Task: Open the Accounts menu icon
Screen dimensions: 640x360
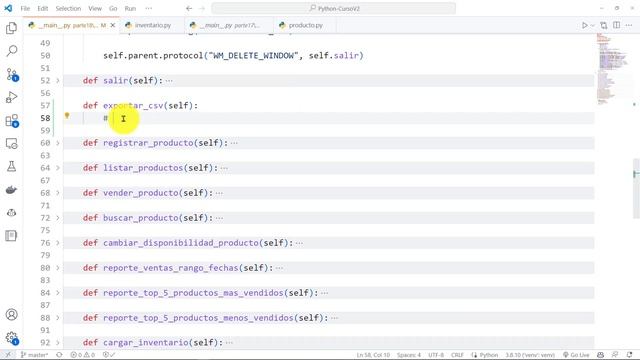Action: (x=11, y=315)
